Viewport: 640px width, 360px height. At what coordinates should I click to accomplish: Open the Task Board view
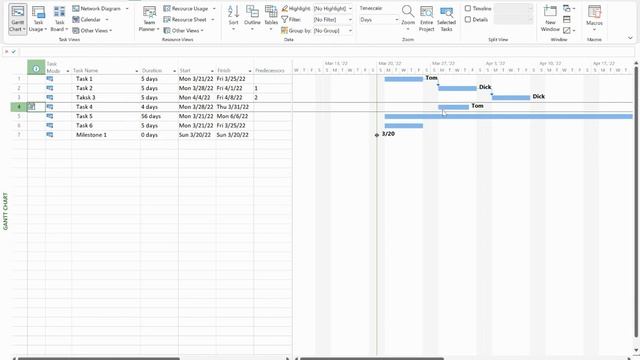tap(60, 19)
